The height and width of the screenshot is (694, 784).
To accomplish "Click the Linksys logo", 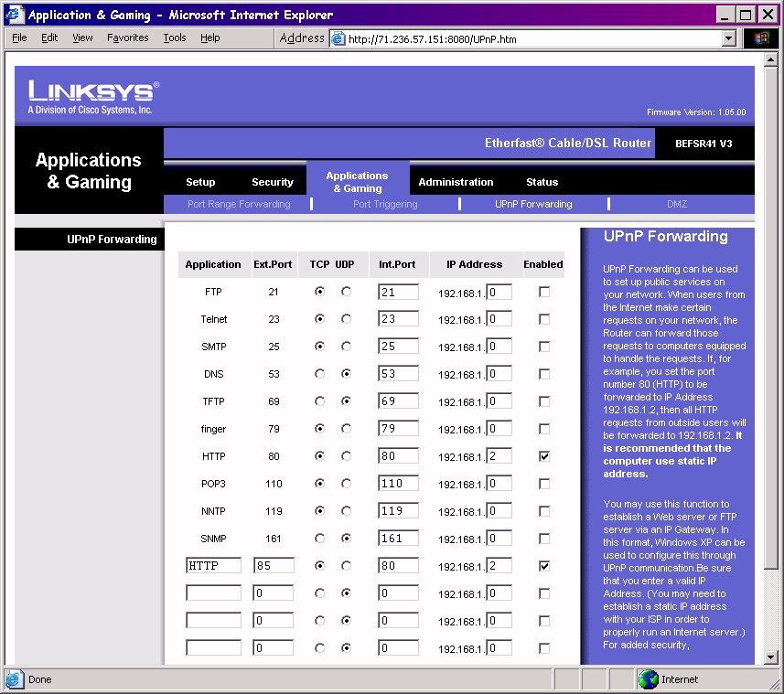I will (93, 97).
